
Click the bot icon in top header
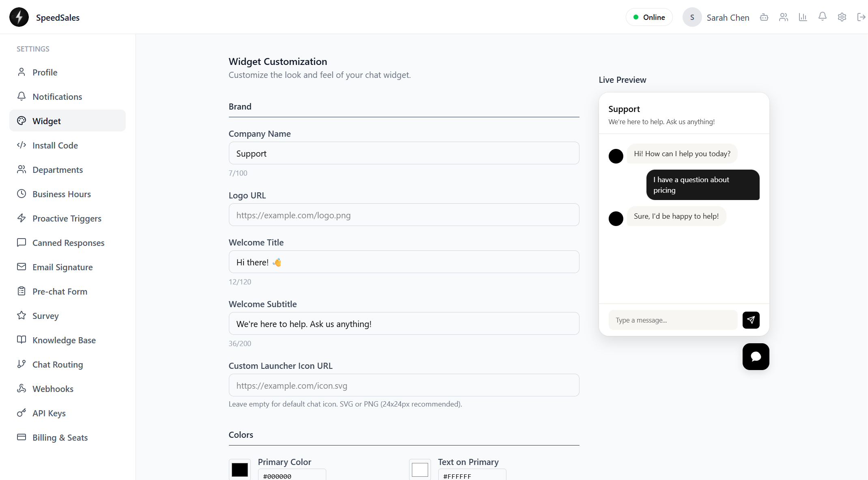coord(764,17)
